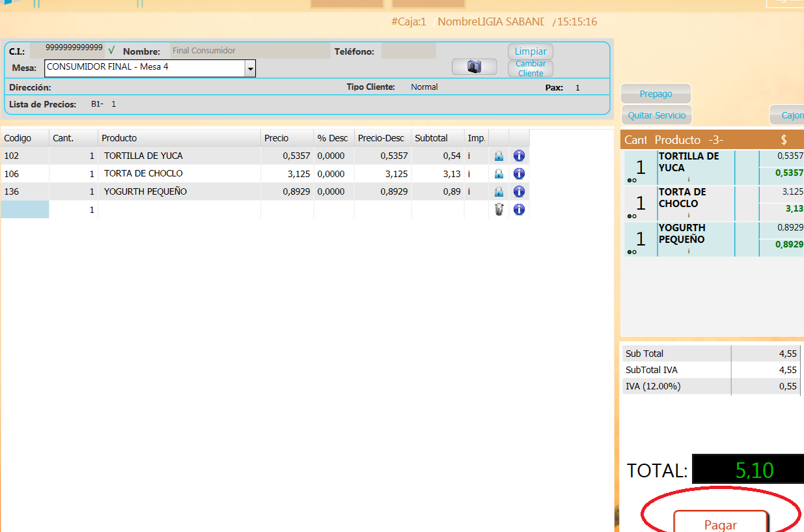Click the 0,54 Subtotal cell
This screenshot has height=532, width=804.
pos(437,156)
